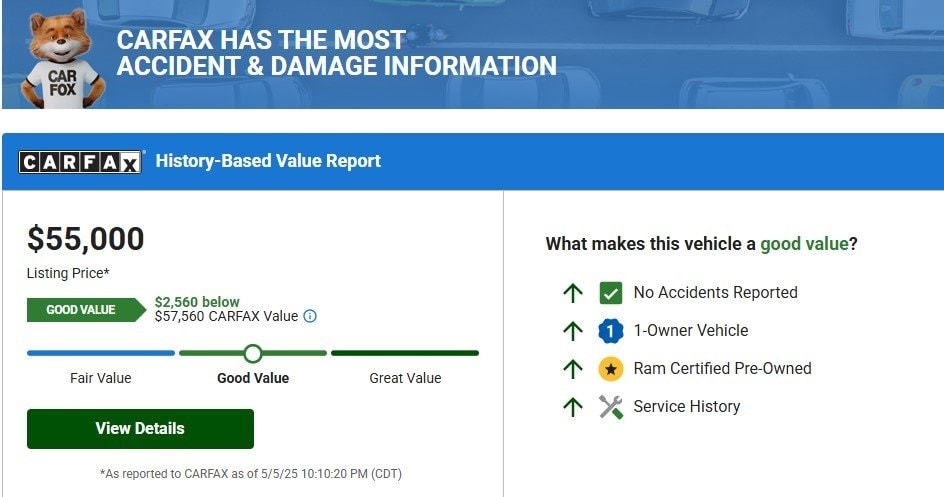Click the yellow star Certified Pre-Owned icon
This screenshot has width=944, height=497.
610,369
